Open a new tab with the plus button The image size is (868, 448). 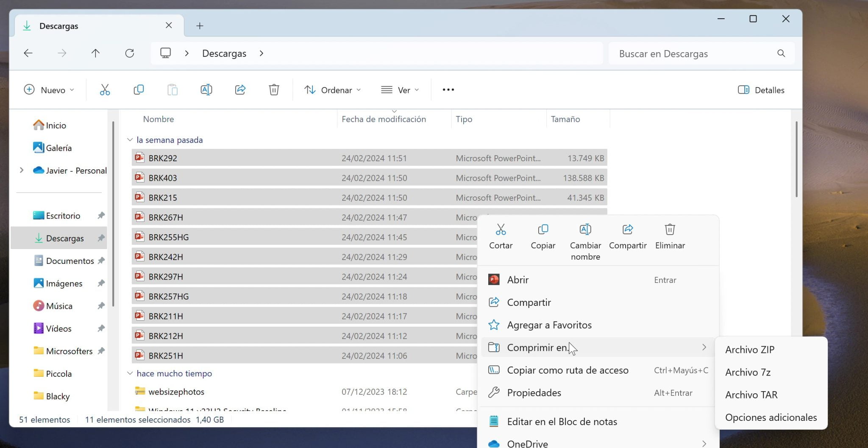coord(200,25)
